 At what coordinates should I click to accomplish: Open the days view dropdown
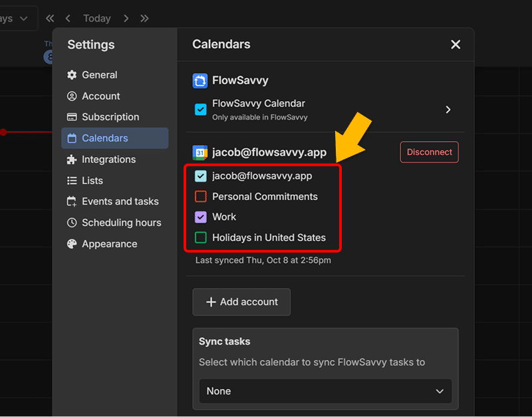pyautogui.click(x=18, y=19)
